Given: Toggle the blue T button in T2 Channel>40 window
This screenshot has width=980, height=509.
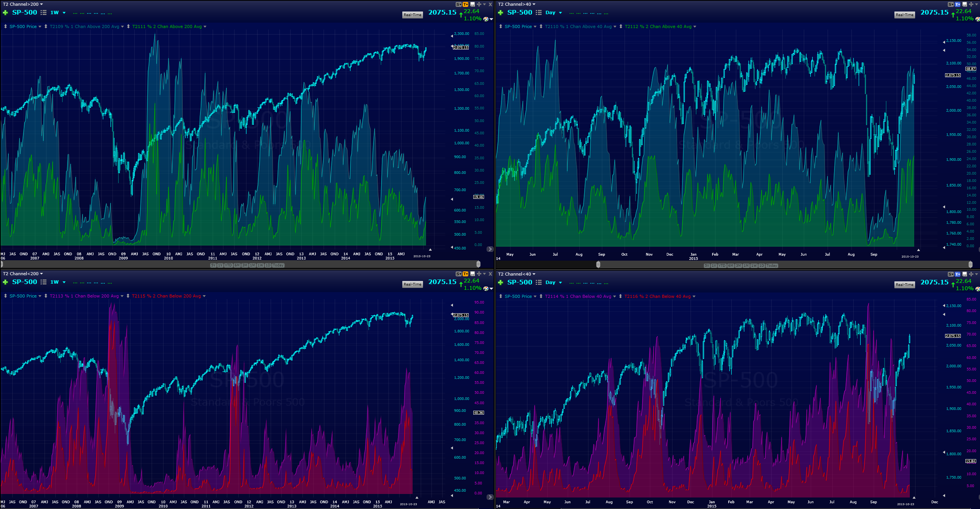Looking at the screenshot, I should (x=958, y=5).
